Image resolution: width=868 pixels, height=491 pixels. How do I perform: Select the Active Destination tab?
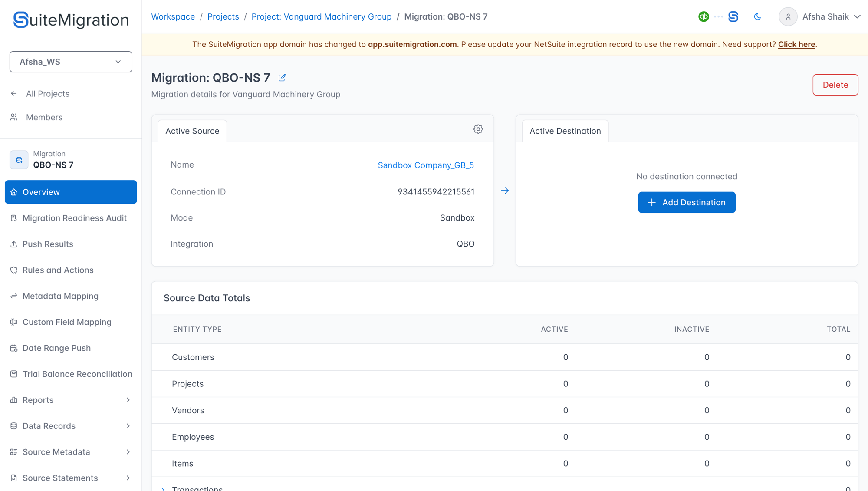565,131
